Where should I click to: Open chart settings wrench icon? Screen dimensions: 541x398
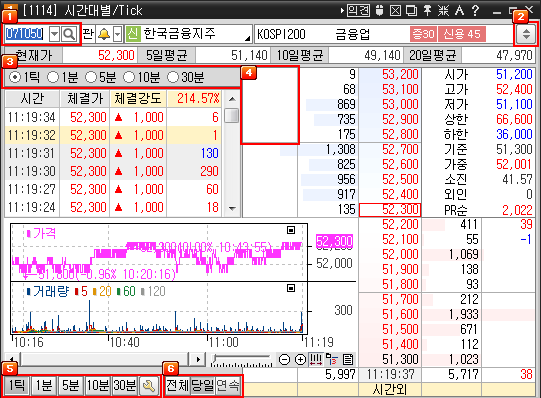point(149,386)
